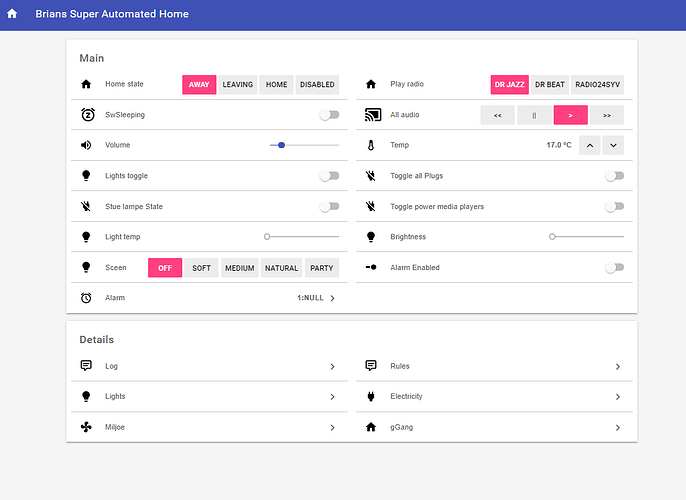686x500 pixels.
Task: Select the PARTY scene option
Action: [321, 268]
